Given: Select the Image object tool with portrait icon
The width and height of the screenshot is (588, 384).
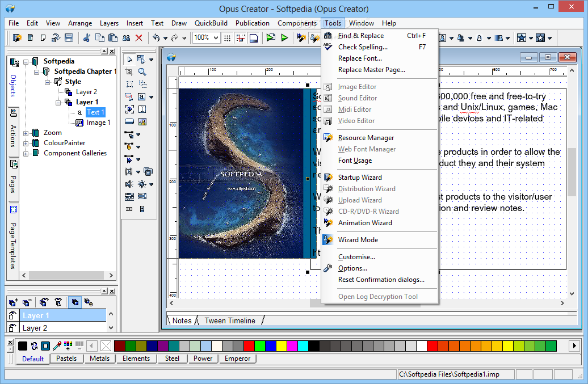Looking at the screenshot, I should 142,122.
